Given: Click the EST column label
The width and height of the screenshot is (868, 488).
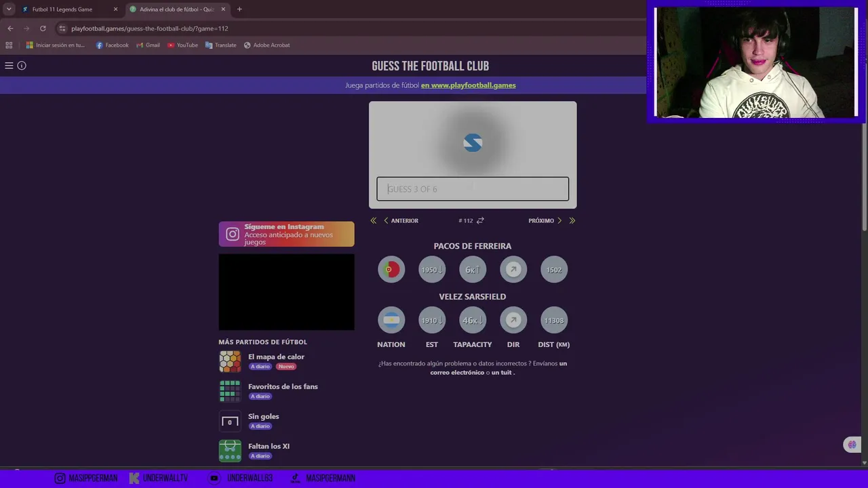Looking at the screenshot, I should pos(432,345).
